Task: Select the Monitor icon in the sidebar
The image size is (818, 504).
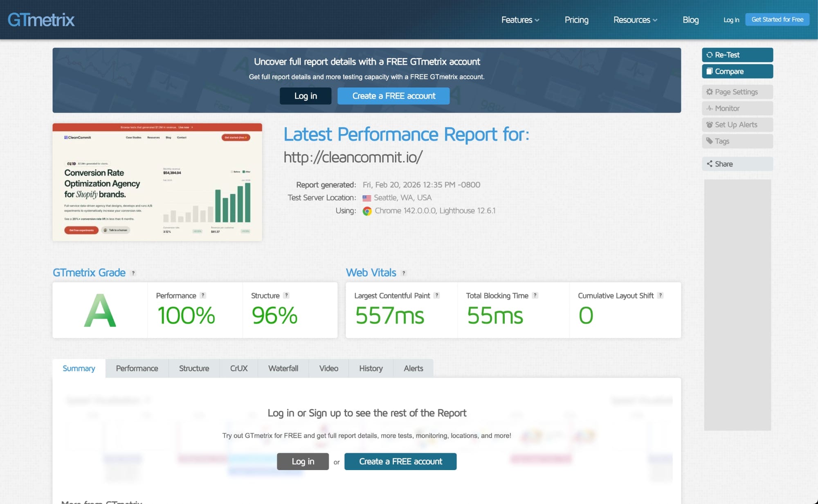Action: click(710, 108)
